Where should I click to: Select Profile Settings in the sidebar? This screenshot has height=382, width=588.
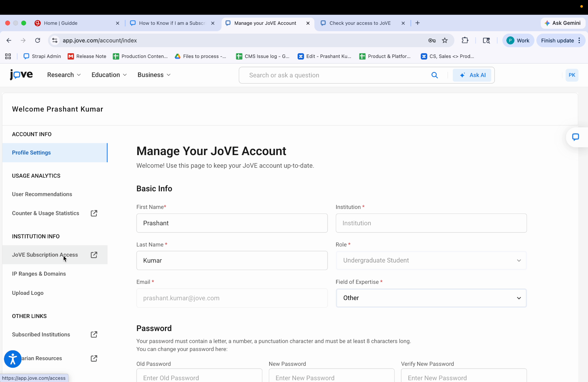click(31, 152)
